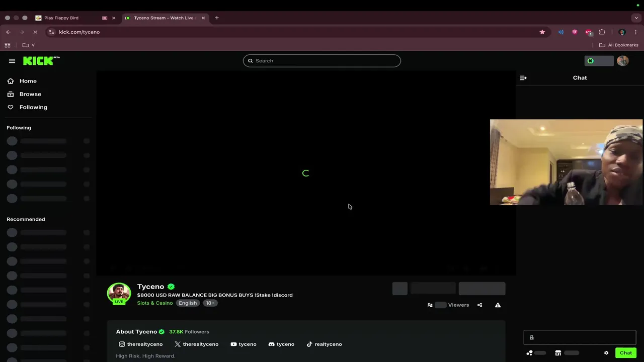
Task: Open Chrome profile avatar
Action: (x=622, y=32)
